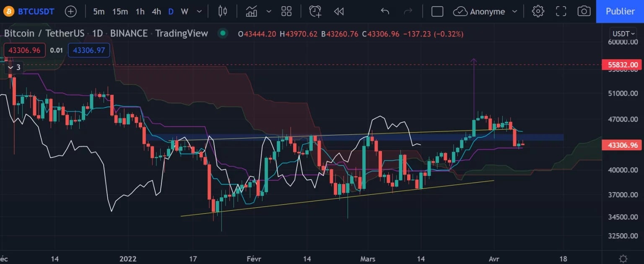Open the chart layout selector square
The image size is (644, 264).
(x=437, y=11)
